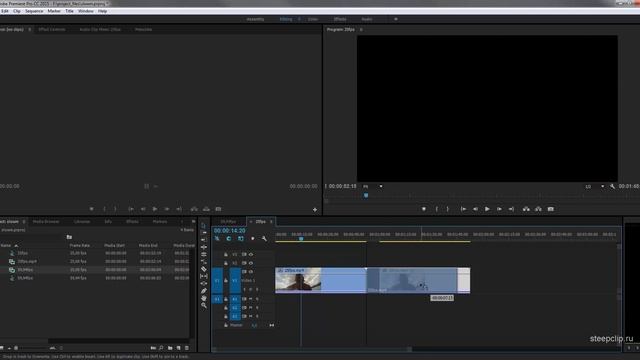This screenshot has height=360, width=640.
Task: Select the Slide tool
Action: (x=204, y=284)
